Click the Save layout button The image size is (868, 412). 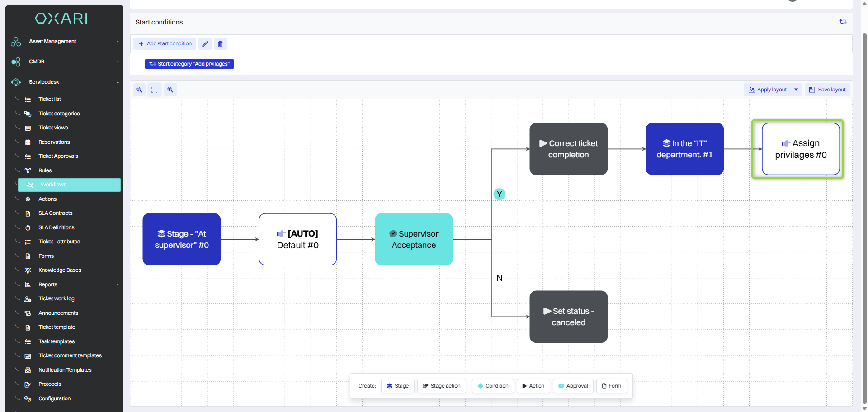point(827,90)
